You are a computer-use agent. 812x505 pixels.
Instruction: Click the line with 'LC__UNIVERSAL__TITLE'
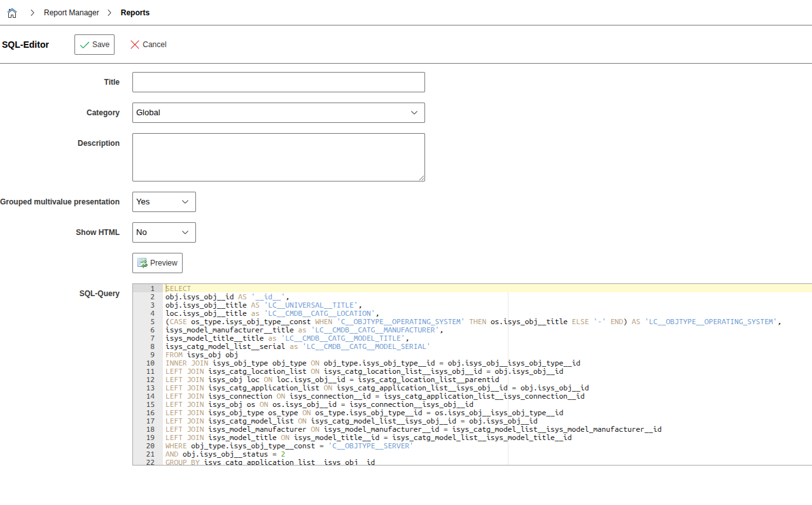[x=263, y=305]
